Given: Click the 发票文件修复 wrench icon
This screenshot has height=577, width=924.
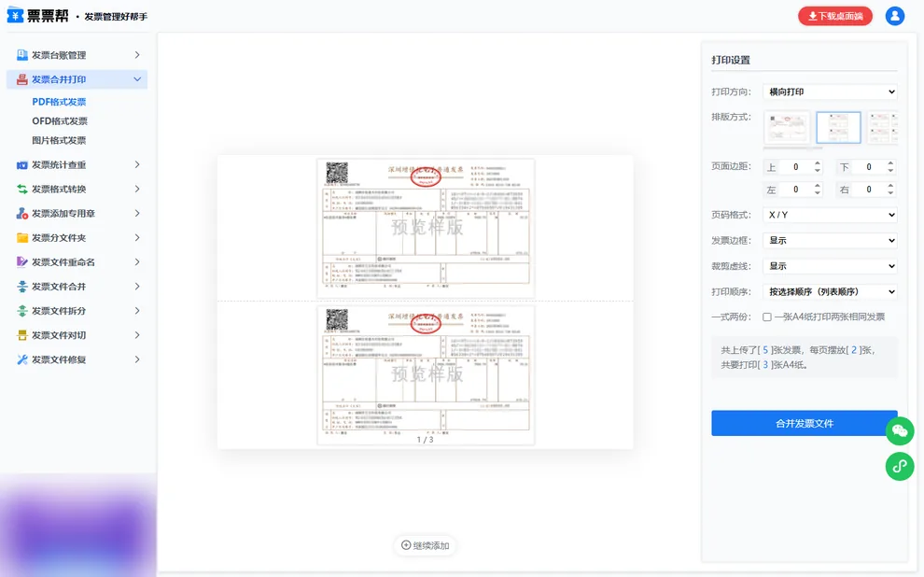Looking at the screenshot, I should click(22, 359).
